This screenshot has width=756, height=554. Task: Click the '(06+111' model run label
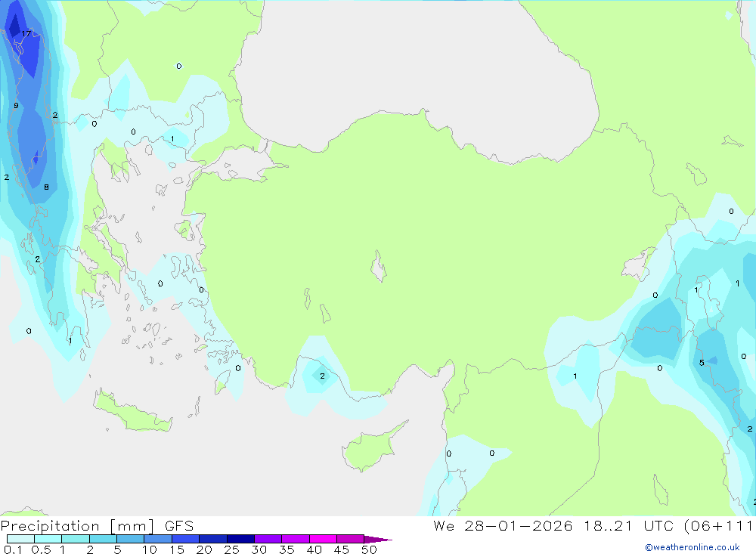coord(718,525)
